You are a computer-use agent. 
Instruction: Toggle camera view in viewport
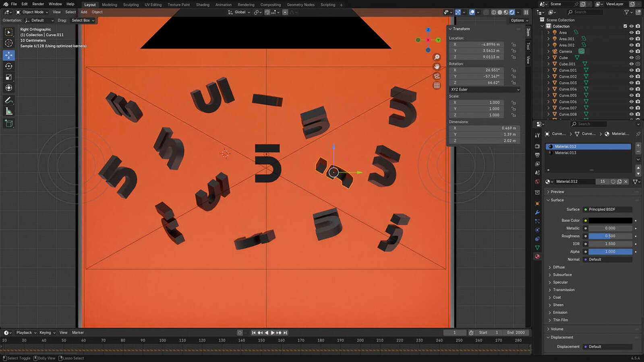pos(437,76)
